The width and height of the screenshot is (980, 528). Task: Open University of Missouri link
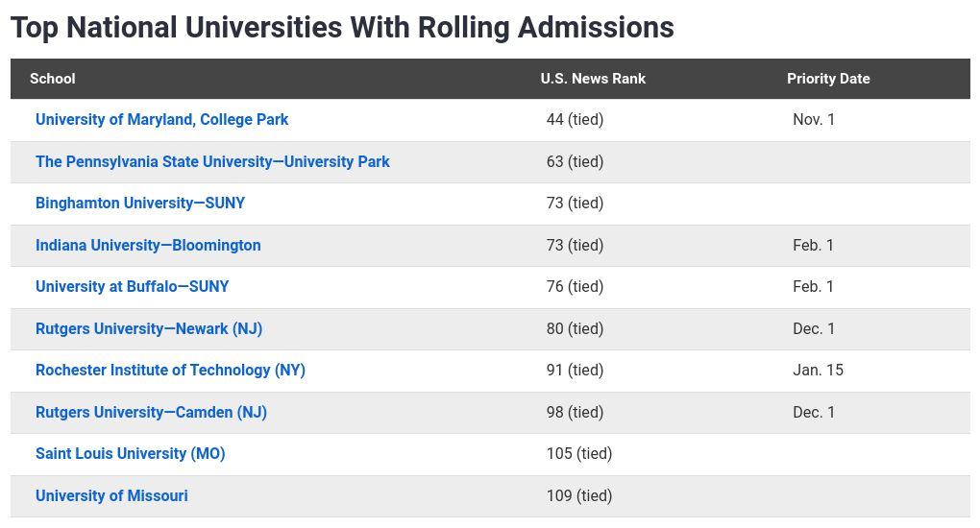[x=111, y=495]
